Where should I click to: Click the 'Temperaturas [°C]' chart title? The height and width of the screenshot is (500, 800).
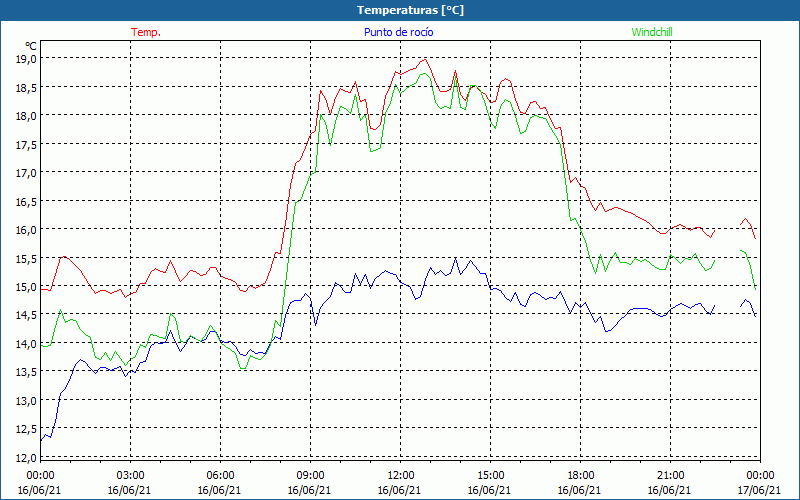coord(410,10)
